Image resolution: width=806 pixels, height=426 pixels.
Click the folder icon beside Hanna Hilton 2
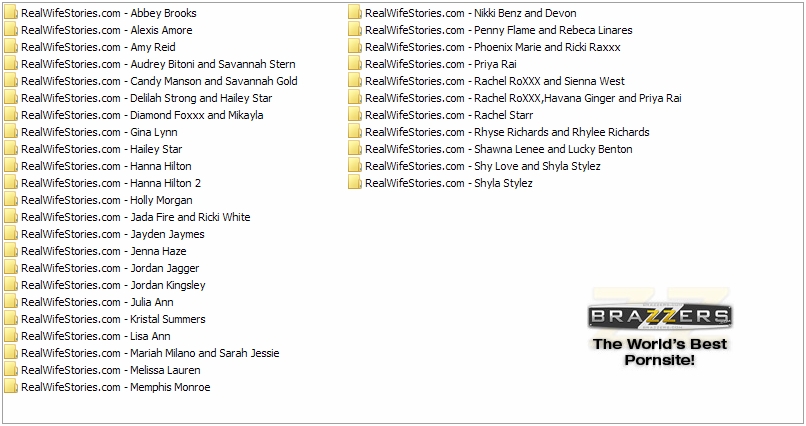(x=11, y=182)
